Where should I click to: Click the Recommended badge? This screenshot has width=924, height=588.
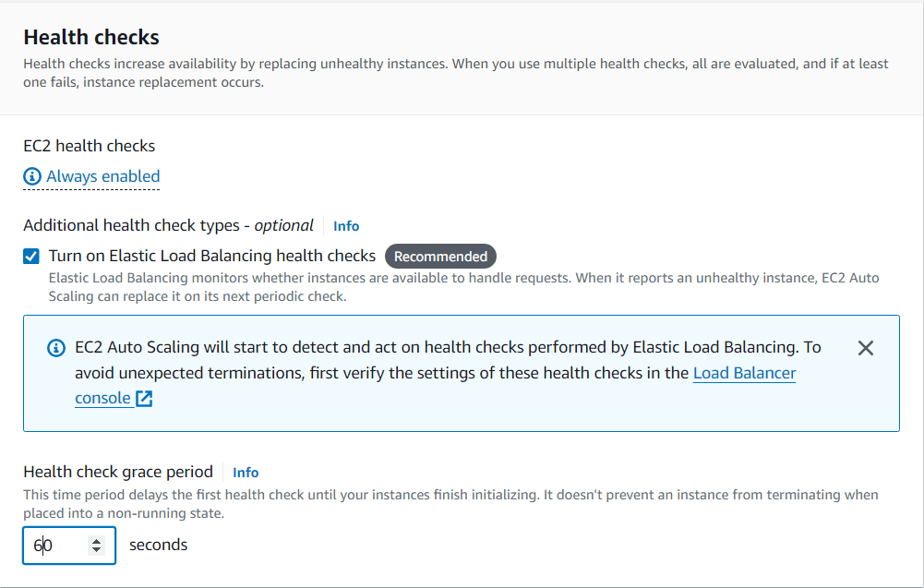pyautogui.click(x=440, y=256)
